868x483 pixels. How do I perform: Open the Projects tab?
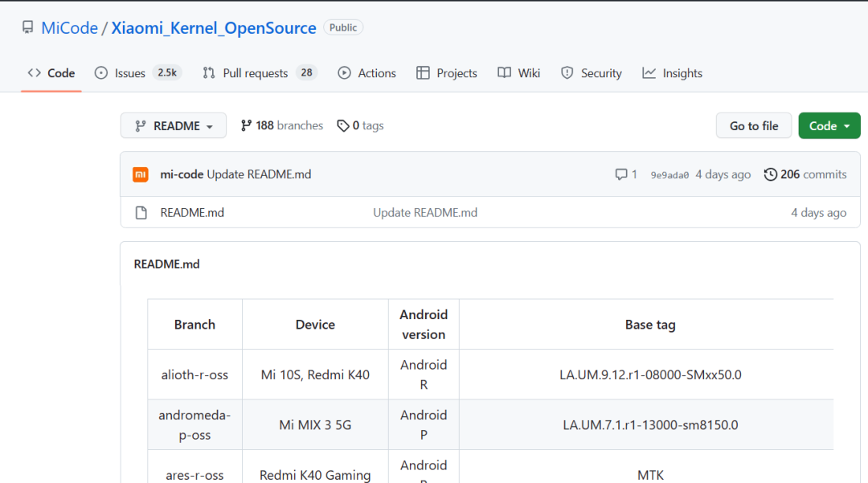[446, 73]
